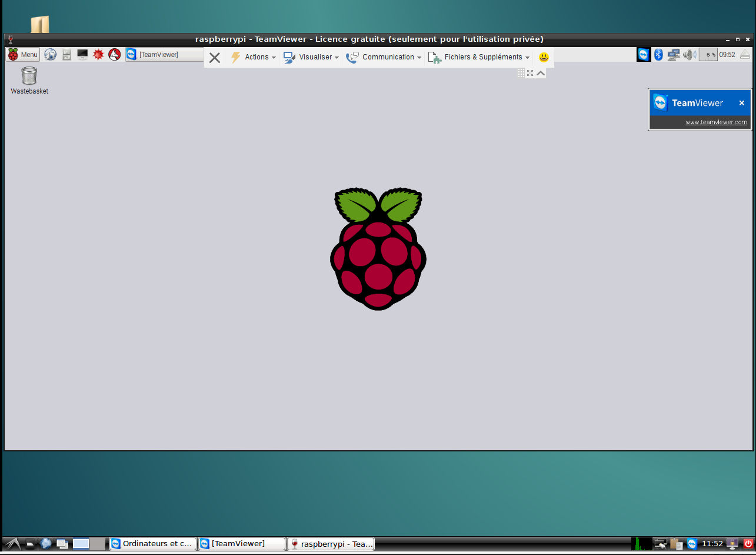Open the Actions dropdown menu
This screenshot has height=555, width=756.
(x=253, y=57)
